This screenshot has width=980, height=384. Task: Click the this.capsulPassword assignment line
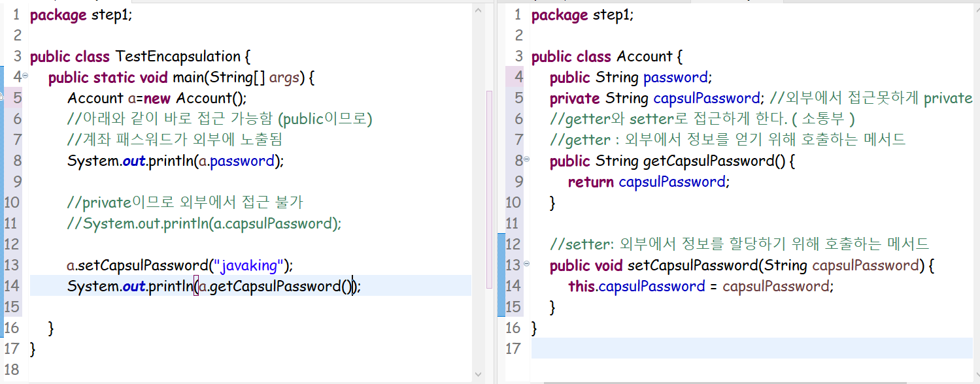coord(701,286)
